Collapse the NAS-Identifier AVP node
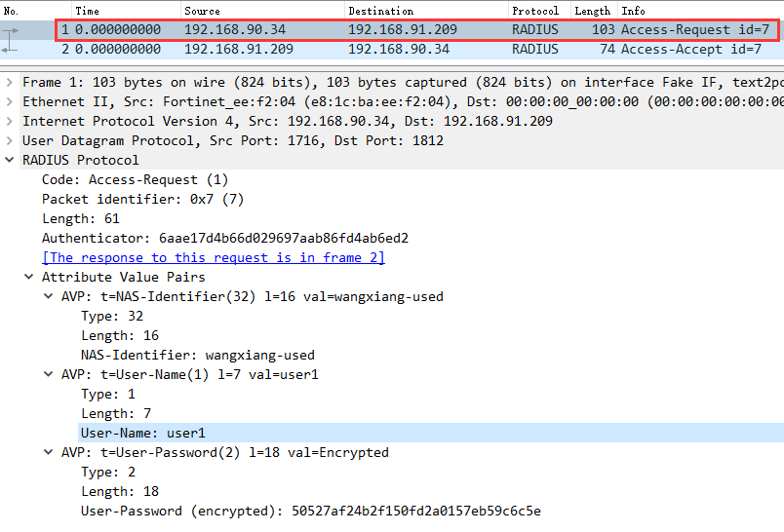The height and width of the screenshot is (532, 784). pyautogui.click(x=50, y=296)
